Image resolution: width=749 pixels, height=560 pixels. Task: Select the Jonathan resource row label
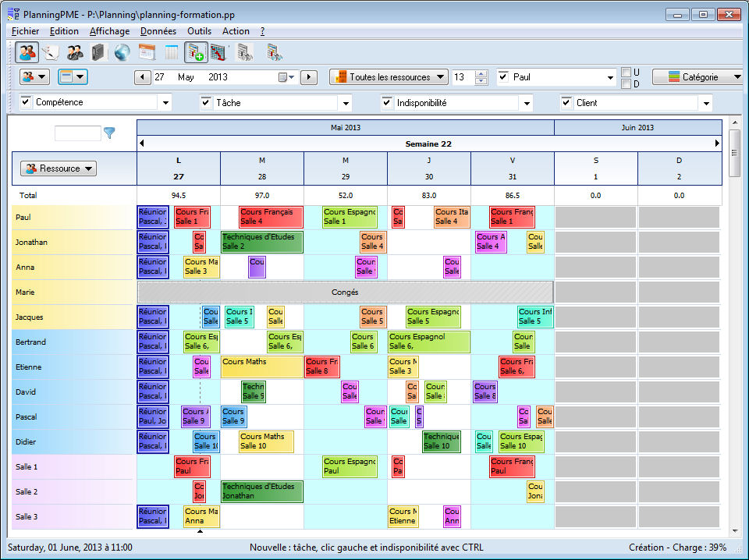coord(72,242)
